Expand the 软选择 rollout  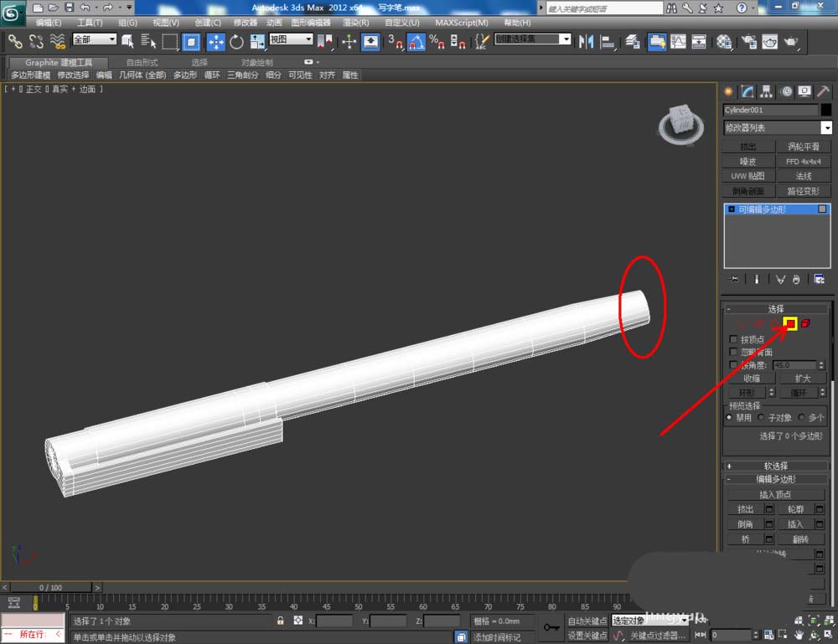click(x=776, y=466)
